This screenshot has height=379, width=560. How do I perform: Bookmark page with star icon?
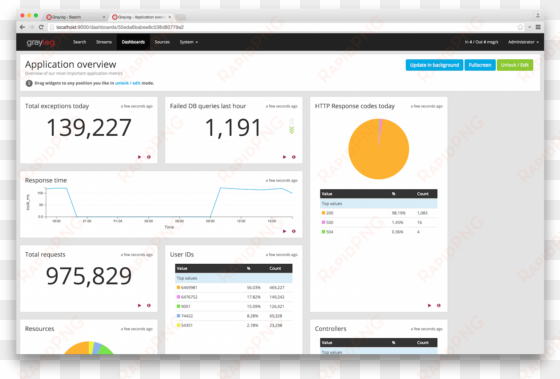coord(520,27)
